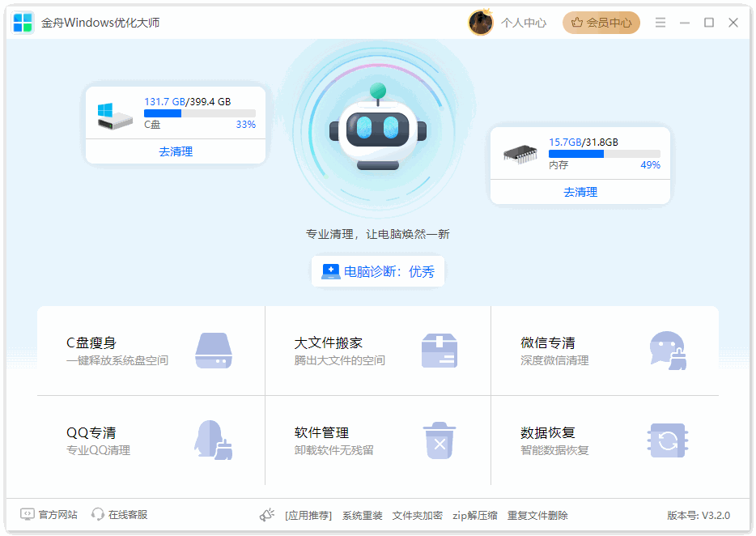Click the 微信专清 chat broom icon
Viewport: 756px width, 536px height.
pyautogui.click(x=668, y=351)
